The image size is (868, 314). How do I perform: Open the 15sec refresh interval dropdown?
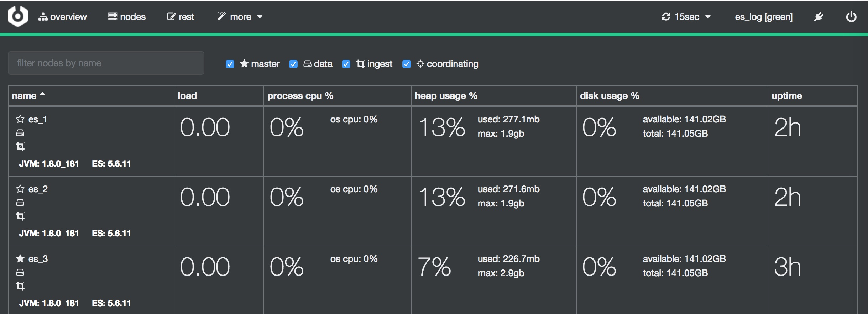tap(686, 17)
